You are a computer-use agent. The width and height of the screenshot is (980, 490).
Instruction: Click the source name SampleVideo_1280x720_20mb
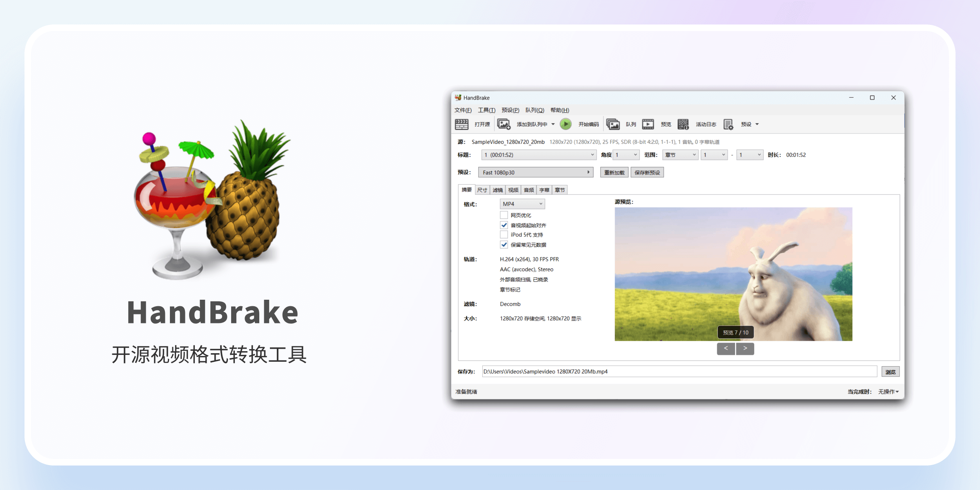click(x=508, y=142)
